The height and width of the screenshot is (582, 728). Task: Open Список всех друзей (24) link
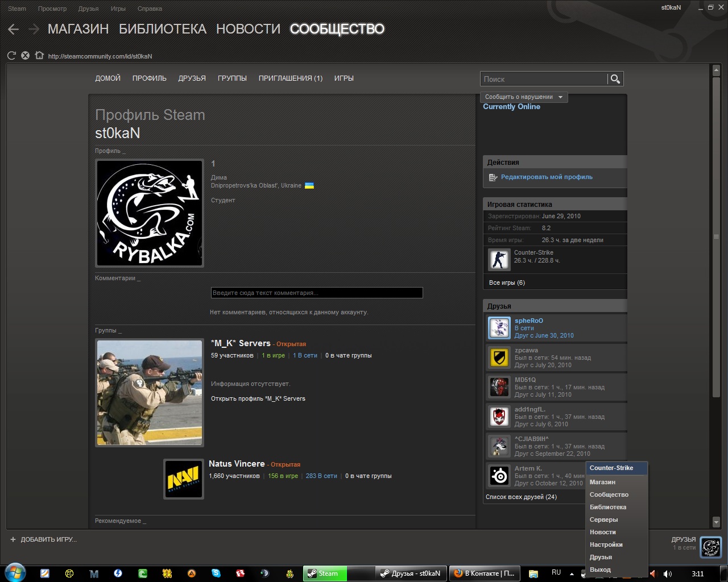[521, 497]
